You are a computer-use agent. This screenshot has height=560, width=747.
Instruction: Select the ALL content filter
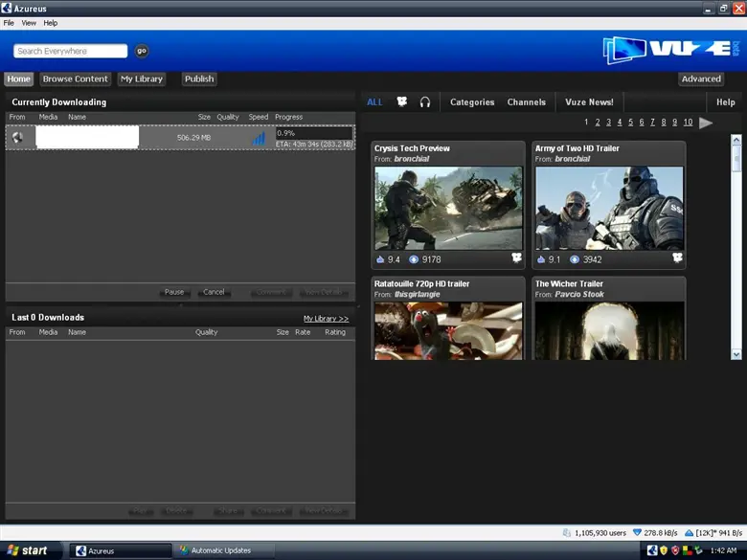point(374,102)
